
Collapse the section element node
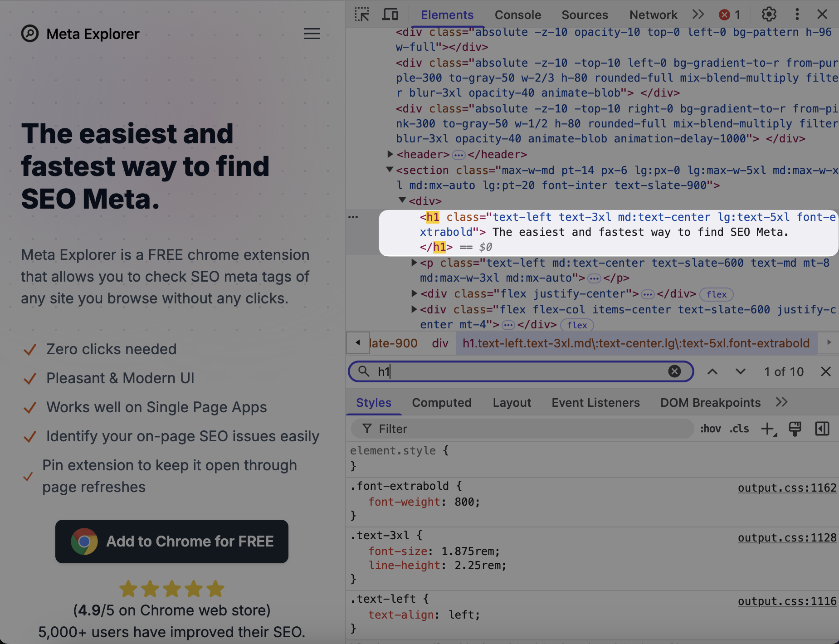coord(390,170)
